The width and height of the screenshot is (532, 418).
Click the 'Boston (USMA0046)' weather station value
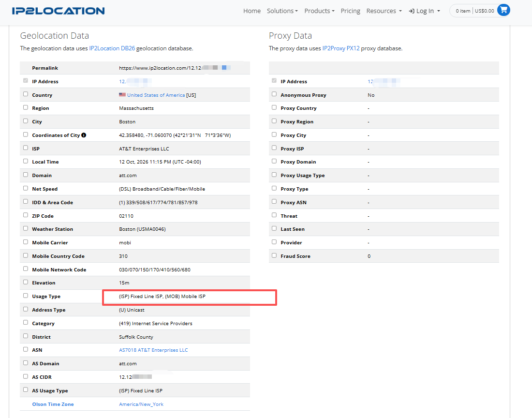143,229
